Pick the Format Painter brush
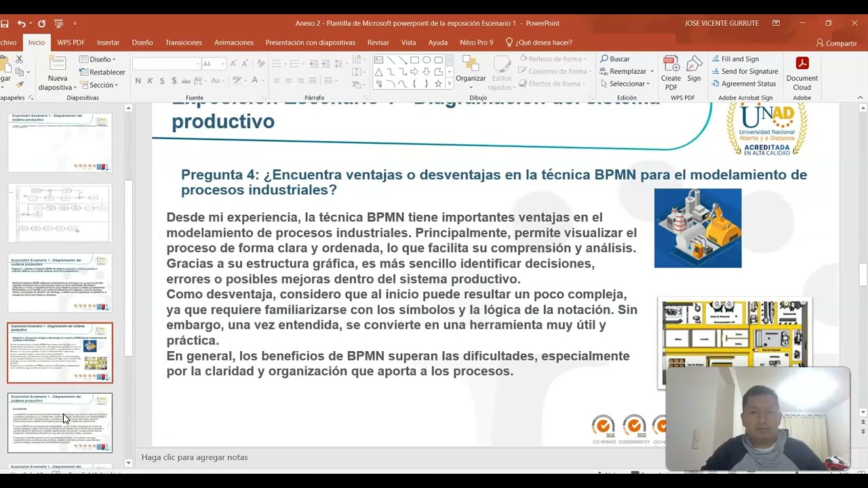Screen dimensions: 868x488 19,84
